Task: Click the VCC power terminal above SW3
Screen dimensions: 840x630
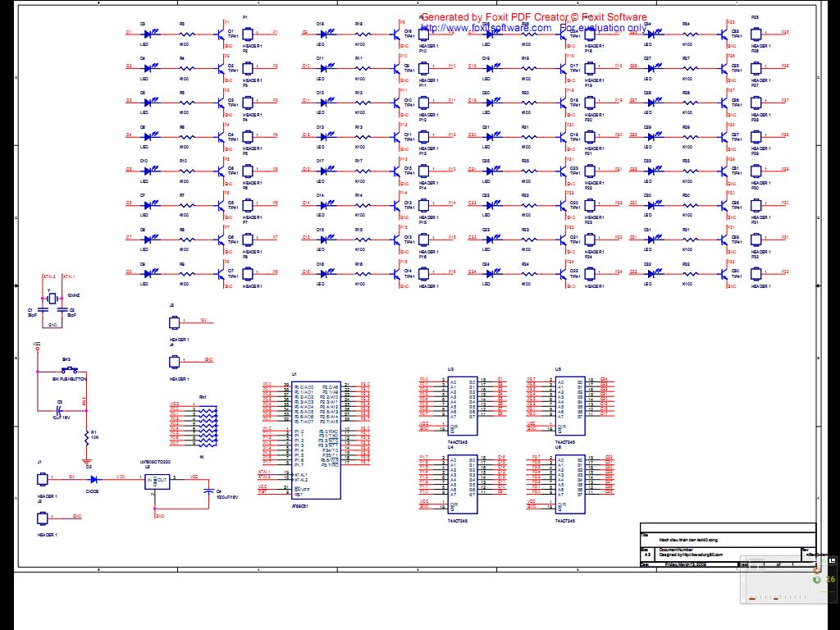Action: [38, 349]
